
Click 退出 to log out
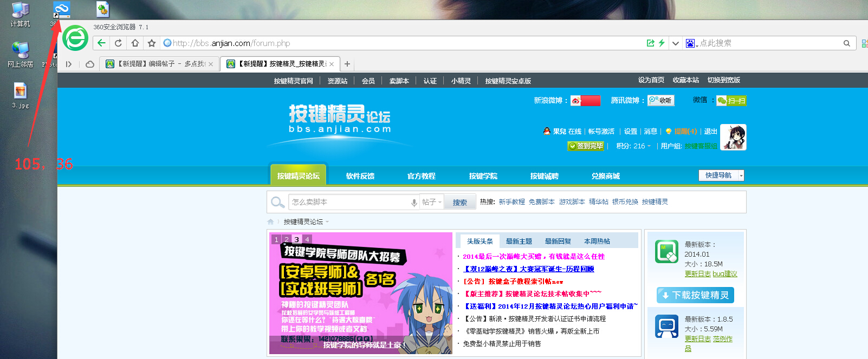(x=710, y=131)
